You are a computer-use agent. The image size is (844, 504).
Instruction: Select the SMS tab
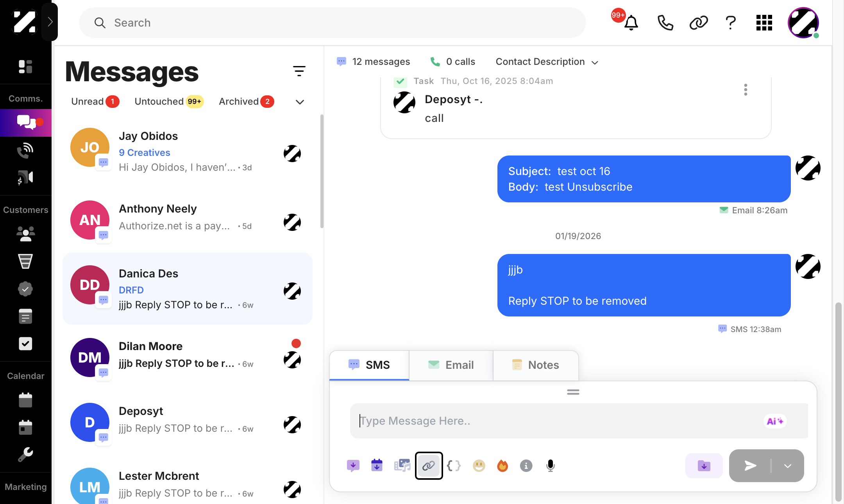(369, 365)
